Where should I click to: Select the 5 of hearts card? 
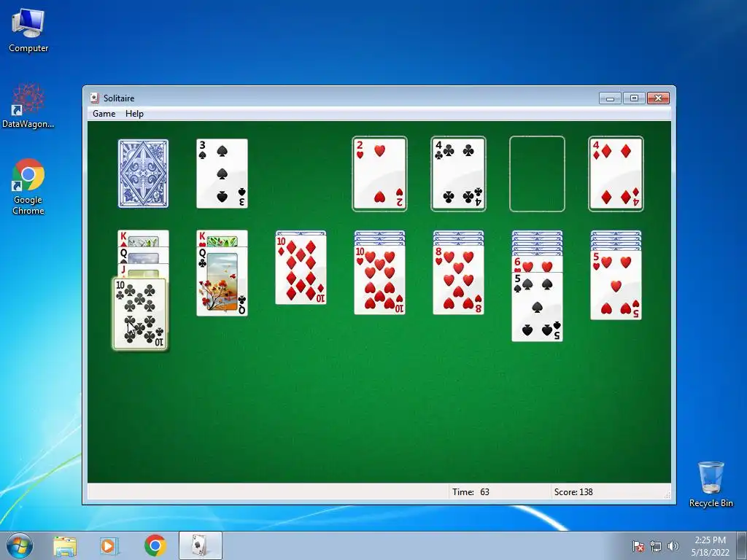(x=616, y=285)
